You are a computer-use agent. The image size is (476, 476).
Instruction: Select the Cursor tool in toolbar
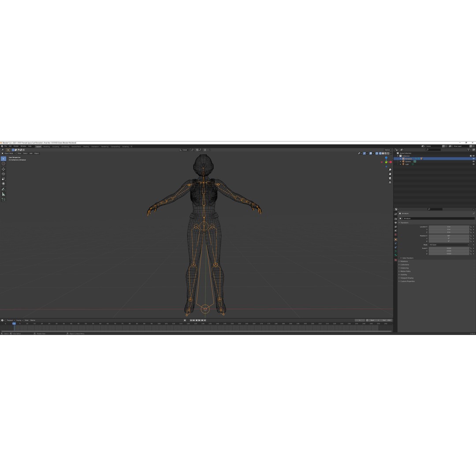4,164
